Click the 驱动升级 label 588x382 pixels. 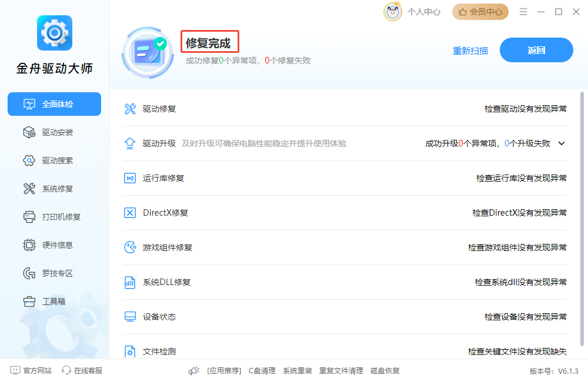click(x=159, y=143)
